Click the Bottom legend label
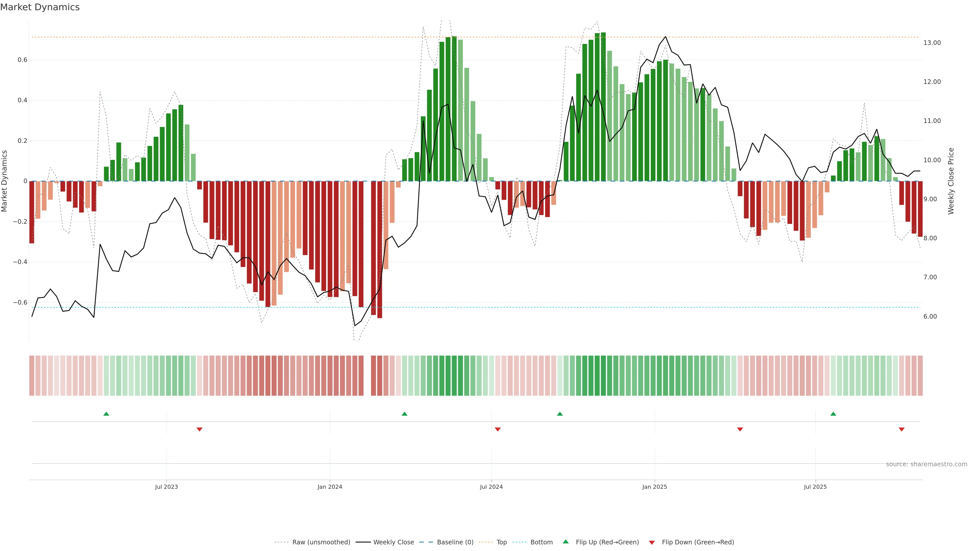 541,542
